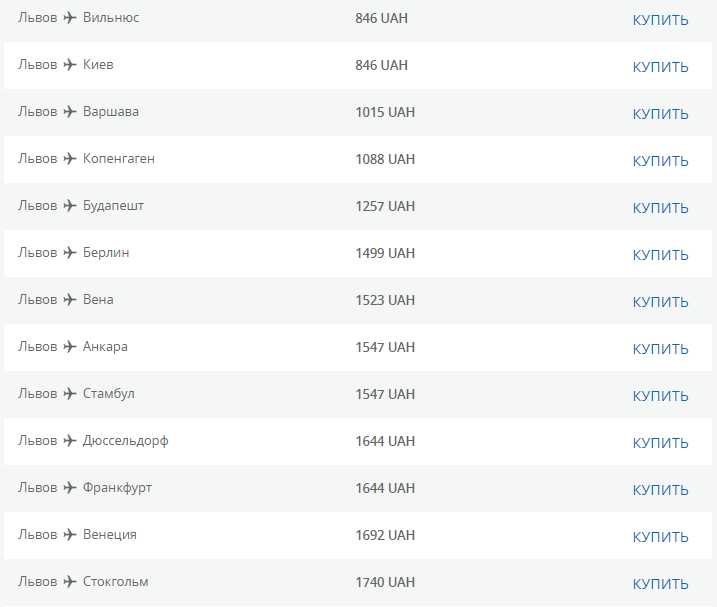Click the airplane icon before Будапешт
The image size is (717, 607).
[70, 206]
